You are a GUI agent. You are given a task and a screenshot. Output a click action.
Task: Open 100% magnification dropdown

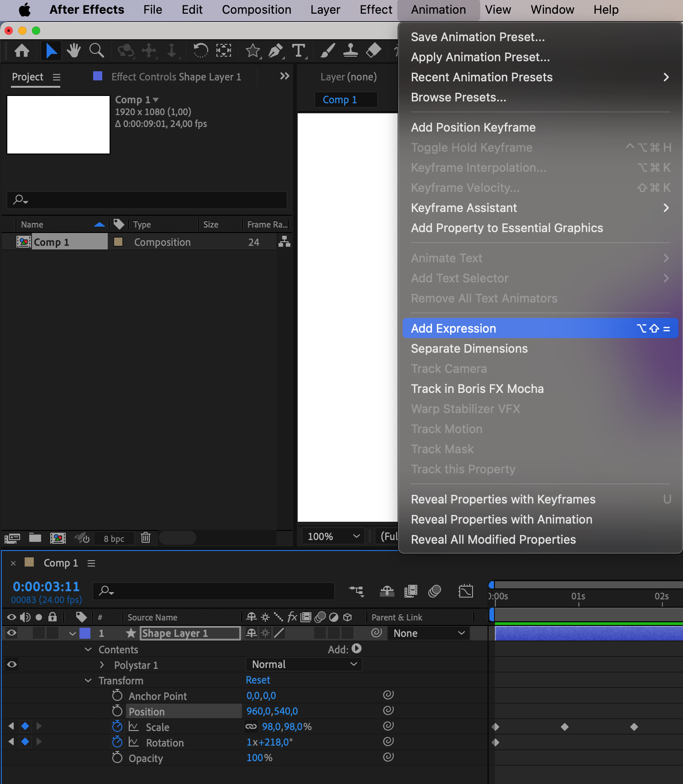coord(333,536)
